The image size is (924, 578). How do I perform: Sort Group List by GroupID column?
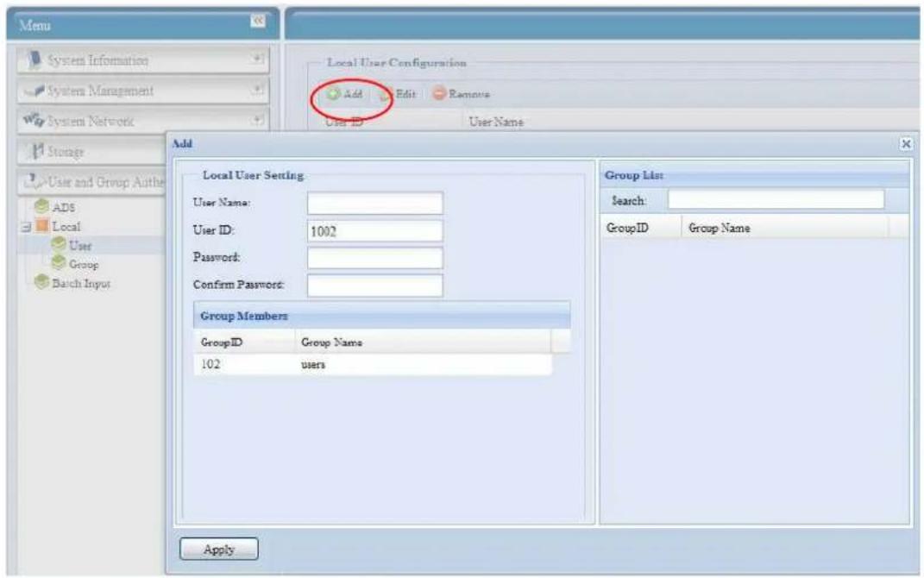(x=640, y=228)
